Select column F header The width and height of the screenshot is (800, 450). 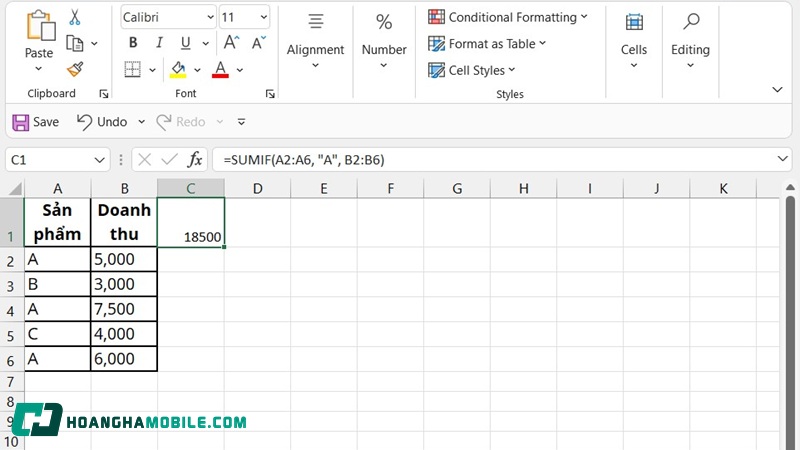(390, 189)
